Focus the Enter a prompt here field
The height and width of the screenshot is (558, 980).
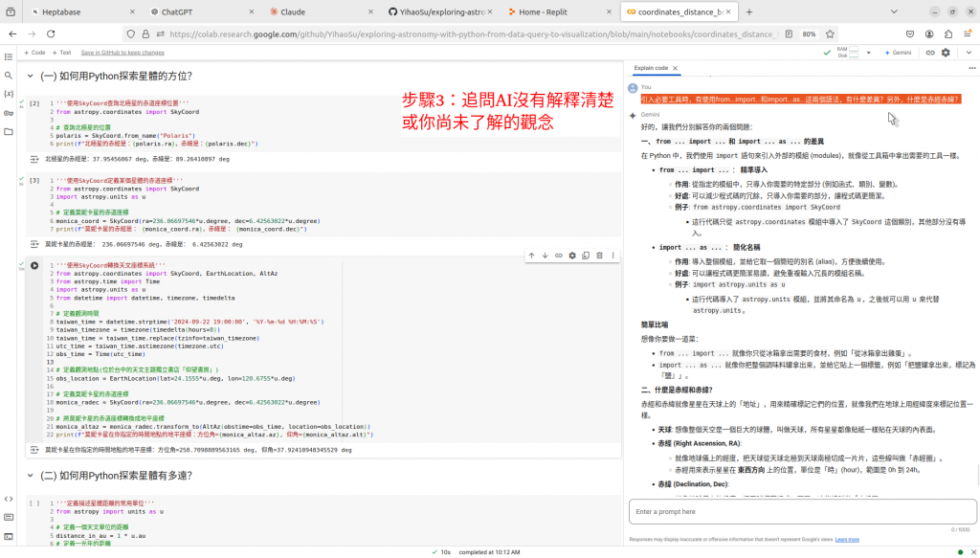pyautogui.click(x=803, y=512)
